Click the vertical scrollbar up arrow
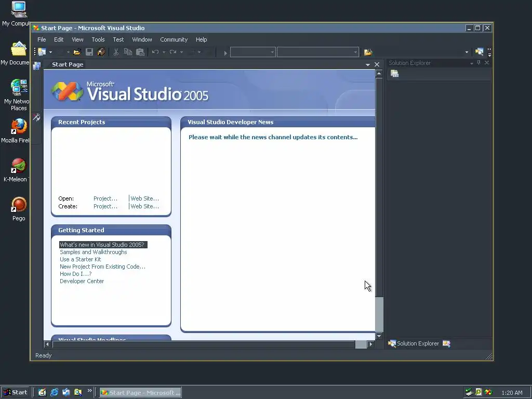 [379, 73]
